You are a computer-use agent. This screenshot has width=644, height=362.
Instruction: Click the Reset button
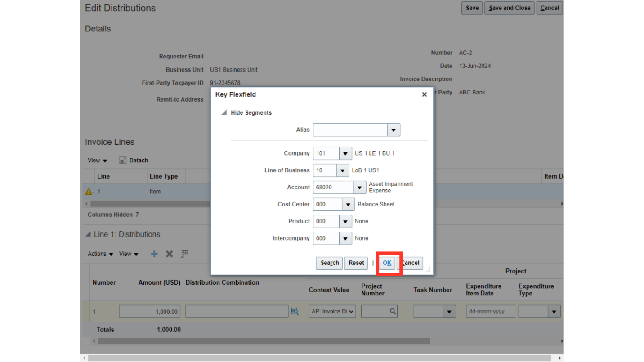click(356, 263)
